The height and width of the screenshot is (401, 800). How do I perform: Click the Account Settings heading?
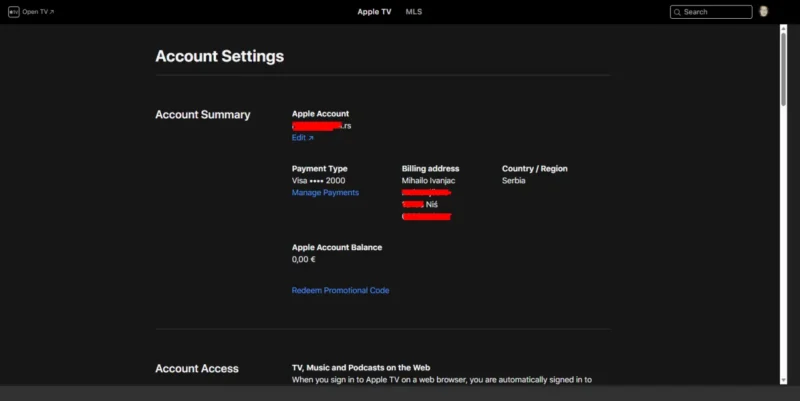[x=219, y=56]
